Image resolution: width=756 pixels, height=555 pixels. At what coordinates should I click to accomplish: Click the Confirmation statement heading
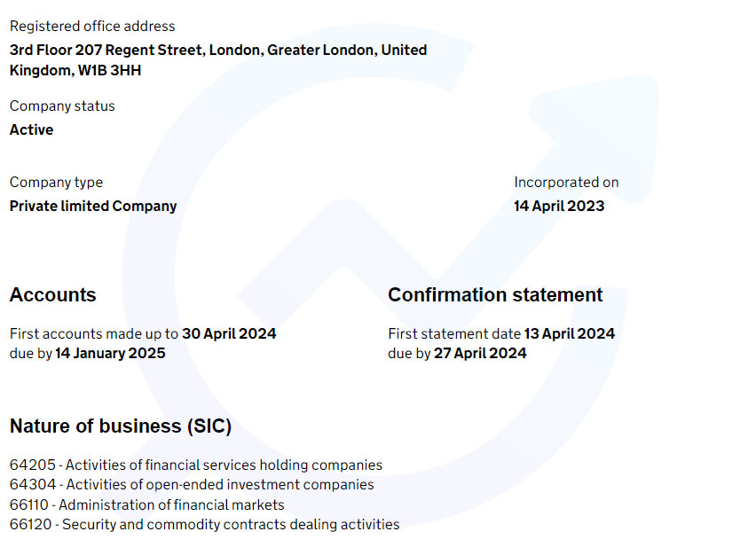pos(495,295)
